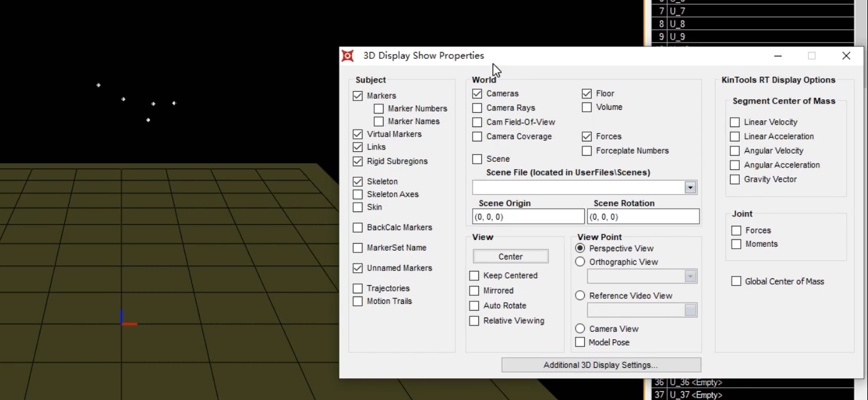The width and height of the screenshot is (868, 400).
Task: Open the Scene File dropdown
Action: click(x=690, y=187)
